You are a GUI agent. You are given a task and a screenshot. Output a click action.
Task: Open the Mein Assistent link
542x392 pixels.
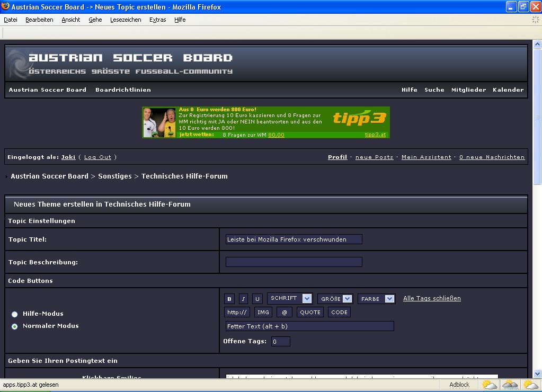[x=426, y=157]
